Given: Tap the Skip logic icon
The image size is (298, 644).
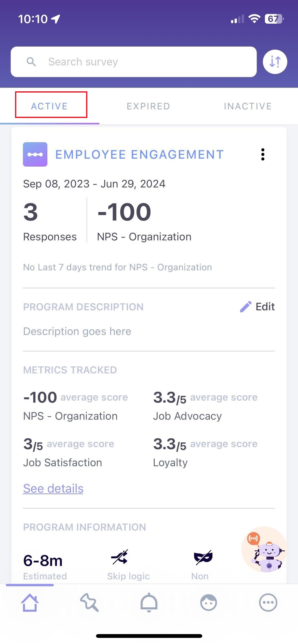Looking at the screenshot, I should point(120,557).
